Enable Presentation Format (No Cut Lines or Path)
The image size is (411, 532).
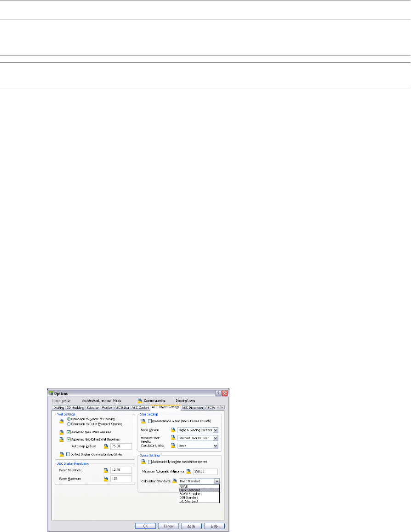(150, 421)
